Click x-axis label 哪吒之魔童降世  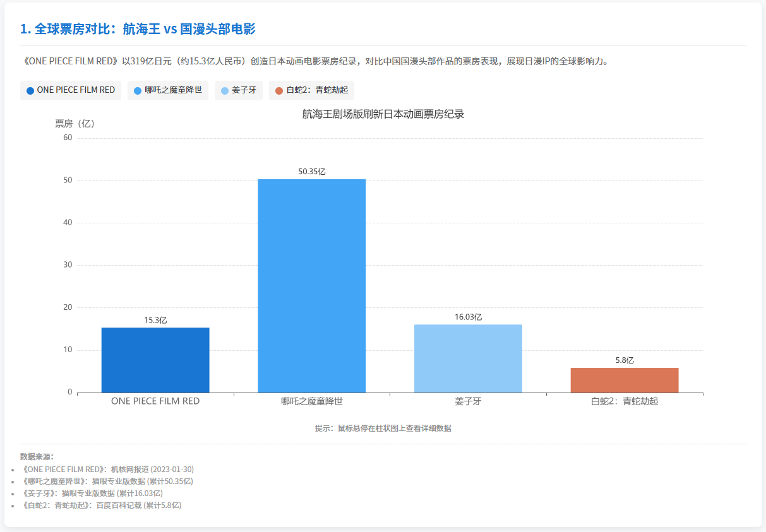pyautogui.click(x=311, y=401)
